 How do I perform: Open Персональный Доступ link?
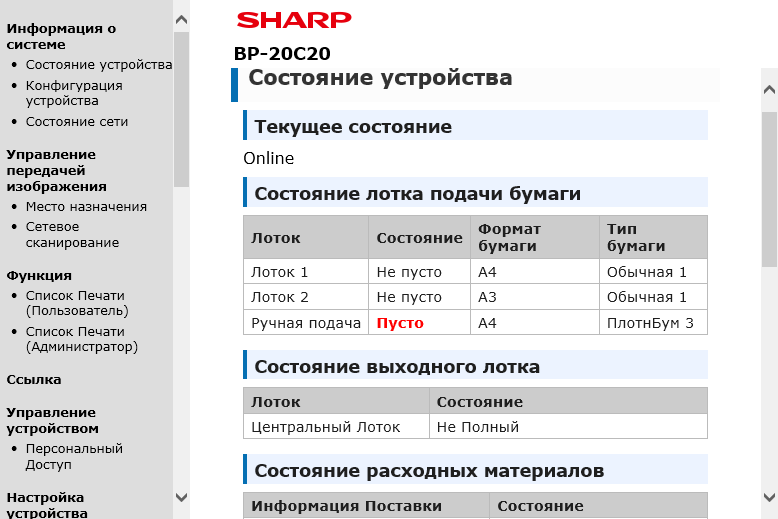pyautogui.click(x=74, y=456)
